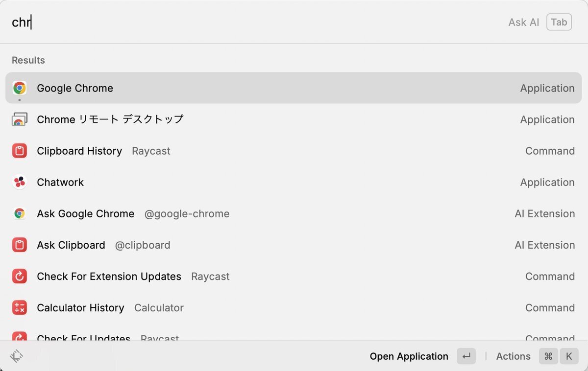This screenshot has width=588, height=371.
Task: Select Calculator History command entry
Action: point(293,308)
